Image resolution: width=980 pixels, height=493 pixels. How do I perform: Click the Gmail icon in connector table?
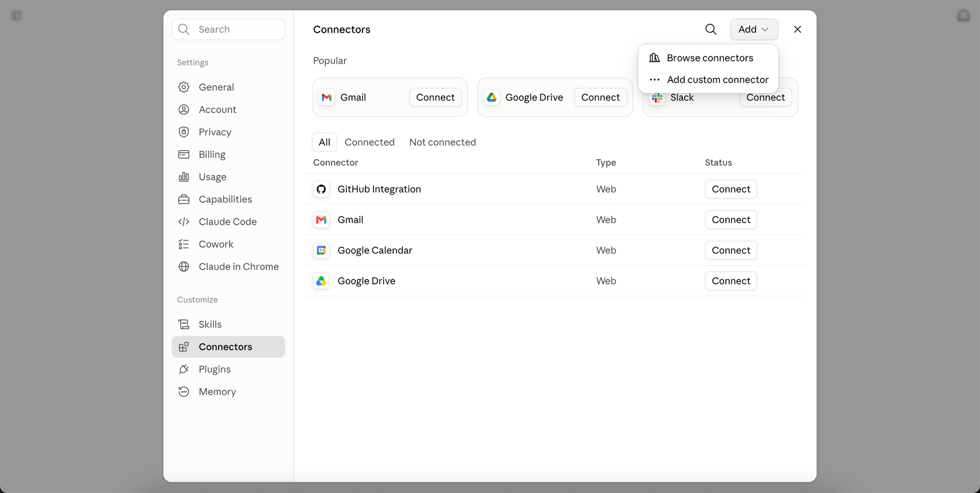pos(321,220)
